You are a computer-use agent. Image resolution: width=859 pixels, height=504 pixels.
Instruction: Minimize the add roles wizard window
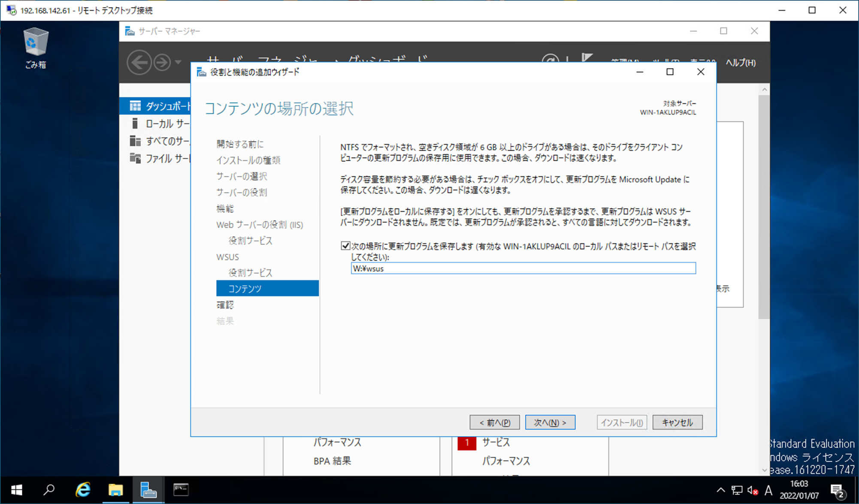tap(640, 72)
